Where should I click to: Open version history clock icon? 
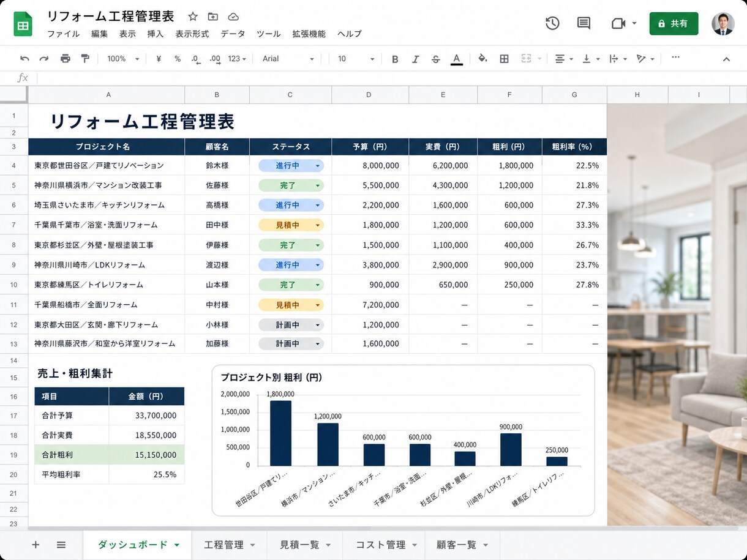[552, 23]
